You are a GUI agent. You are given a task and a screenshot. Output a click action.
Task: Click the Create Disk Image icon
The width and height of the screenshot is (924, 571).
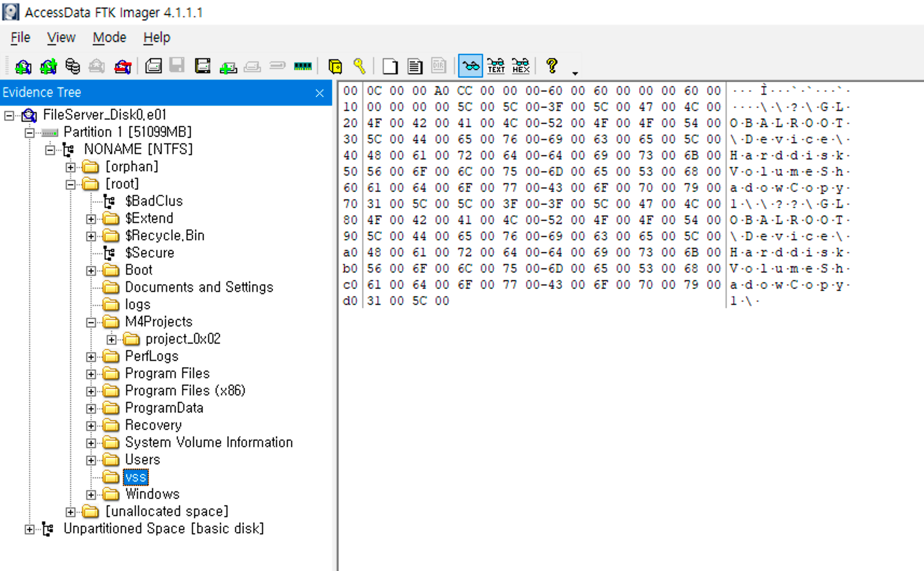[153, 66]
